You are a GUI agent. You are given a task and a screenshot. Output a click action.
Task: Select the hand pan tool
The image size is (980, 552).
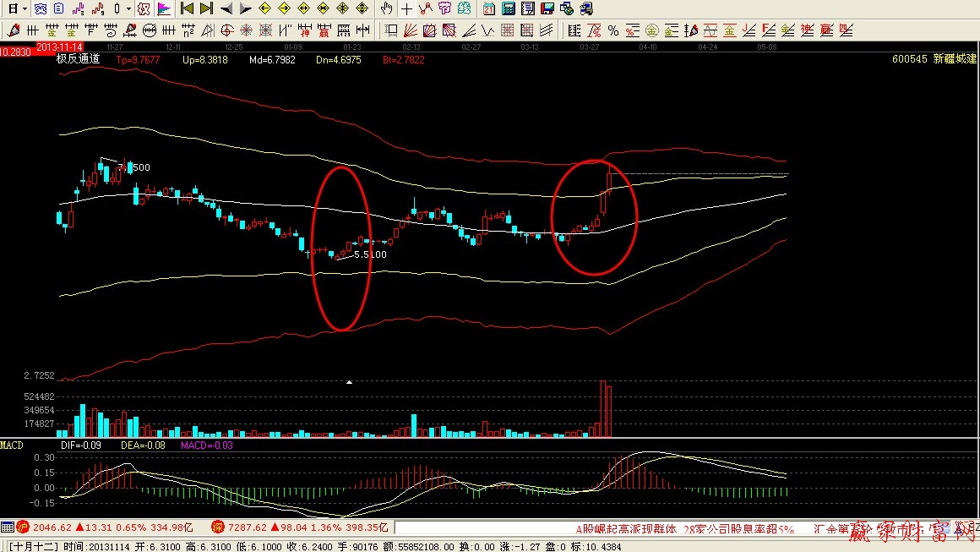click(x=386, y=9)
